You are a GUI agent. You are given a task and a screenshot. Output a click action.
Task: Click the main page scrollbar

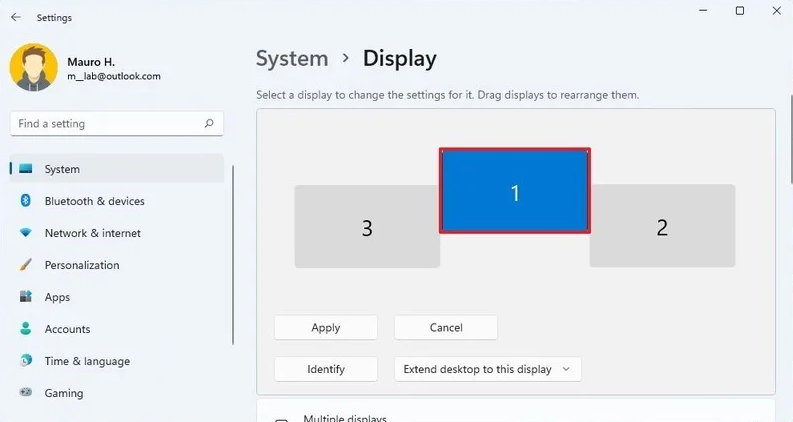pyautogui.click(x=790, y=139)
